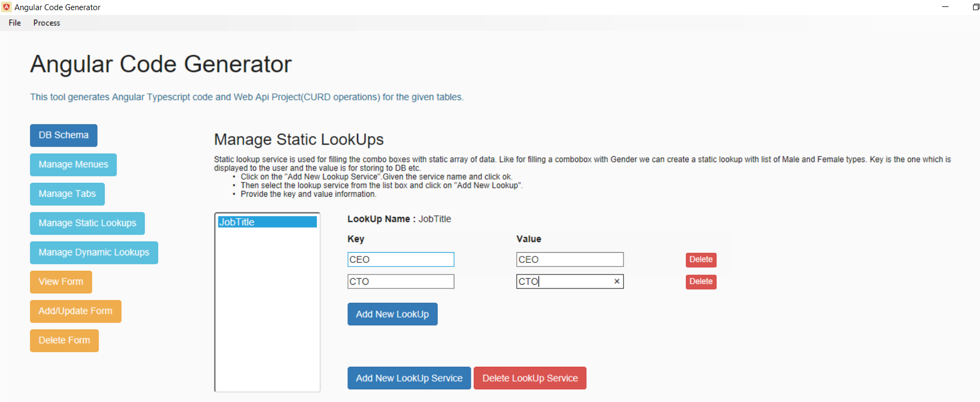Click the Delete Form button

point(64,341)
